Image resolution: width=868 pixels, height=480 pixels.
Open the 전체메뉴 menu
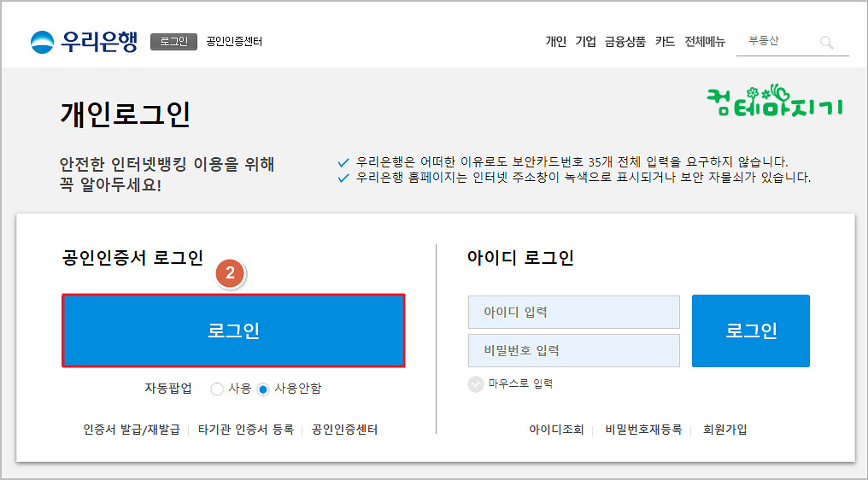705,42
